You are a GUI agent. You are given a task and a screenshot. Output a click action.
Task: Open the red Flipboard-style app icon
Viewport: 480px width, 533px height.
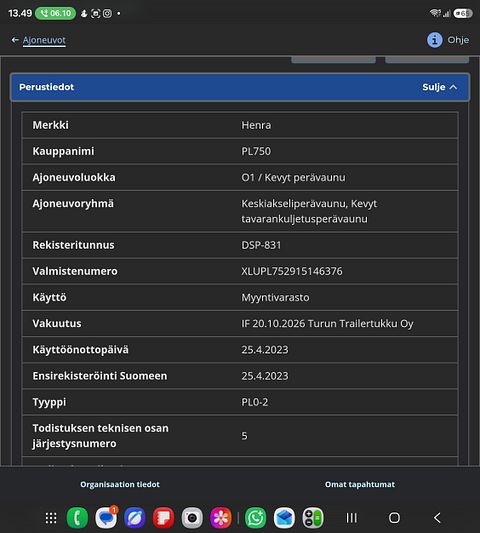tap(164, 518)
